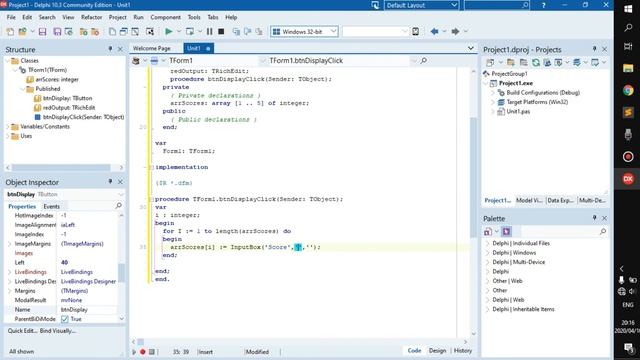Click the Toggle Form/Unit toolbar icon
The width and height of the screenshot is (640, 360).
135,31
